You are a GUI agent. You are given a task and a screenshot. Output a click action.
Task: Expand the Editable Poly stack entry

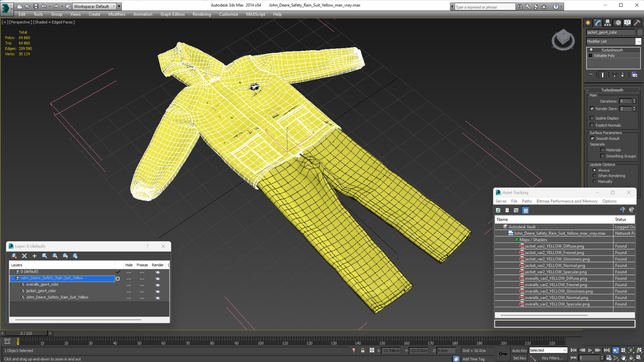(x=591, y=55)
